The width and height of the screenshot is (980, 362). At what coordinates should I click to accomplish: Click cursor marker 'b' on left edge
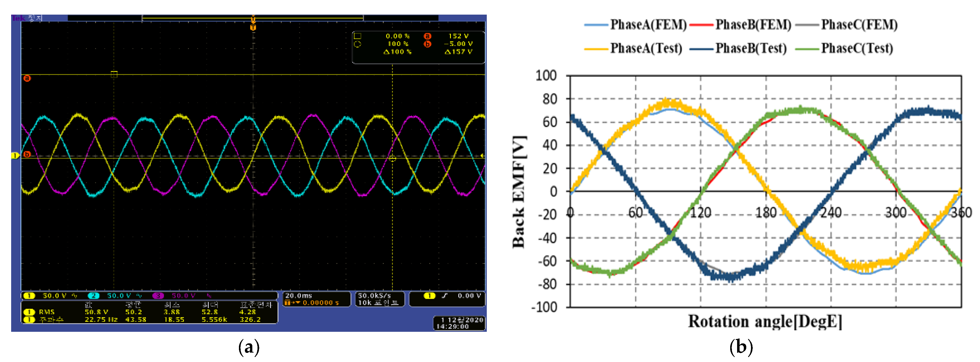[x=27, y=154]
